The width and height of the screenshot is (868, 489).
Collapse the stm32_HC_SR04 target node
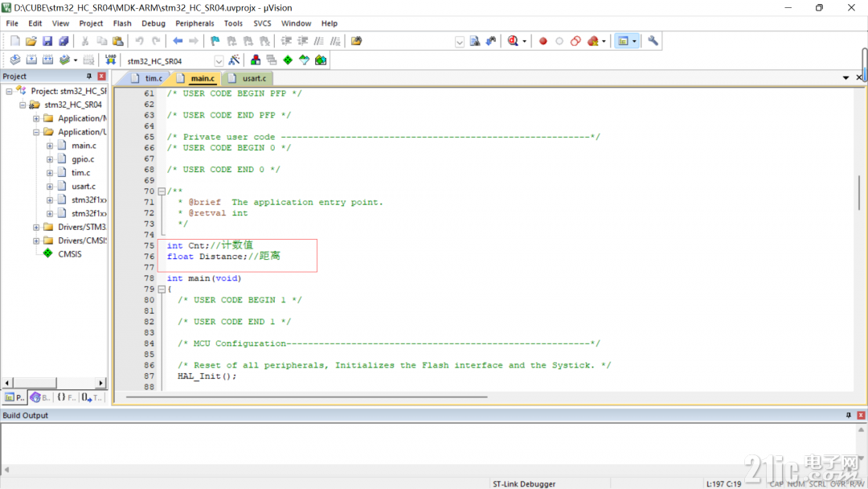[x=23, y=105]
